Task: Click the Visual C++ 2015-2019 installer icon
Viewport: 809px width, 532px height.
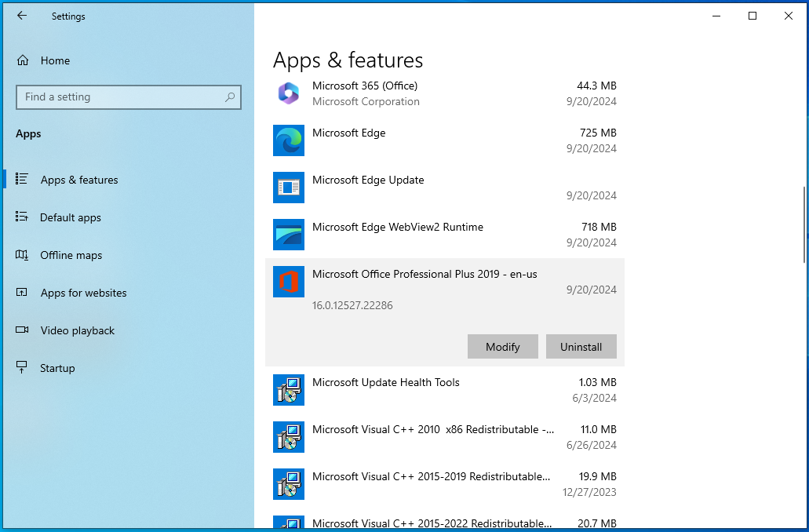Action: [289, 484]
